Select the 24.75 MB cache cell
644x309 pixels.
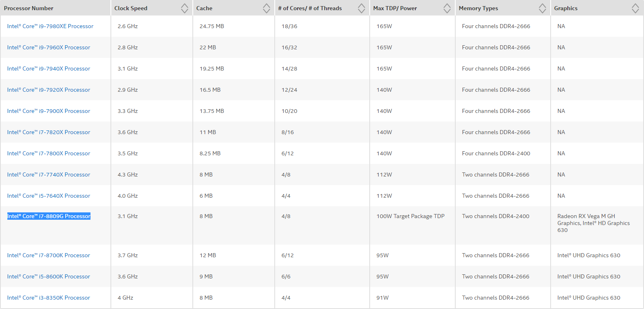click(234, 26)
